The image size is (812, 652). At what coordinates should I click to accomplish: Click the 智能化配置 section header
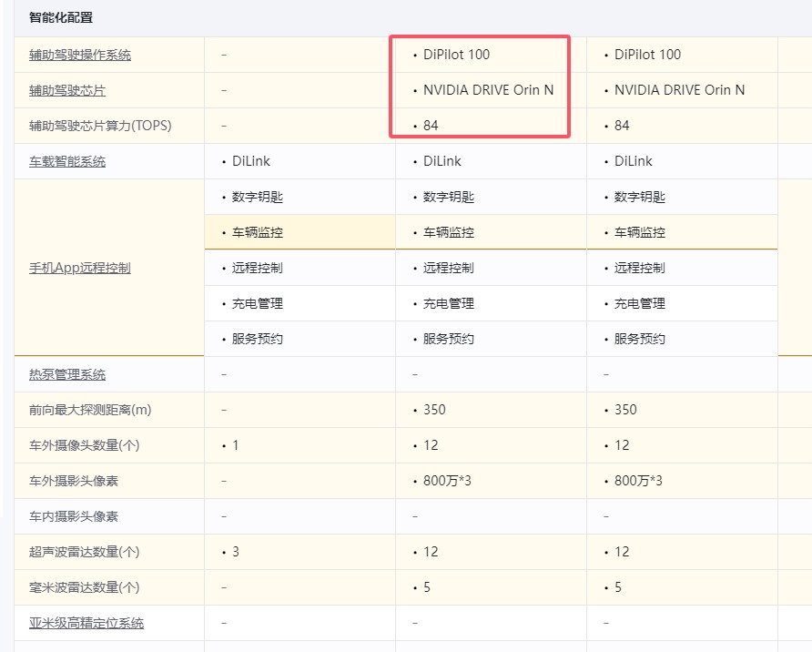click(x=61, y=17)
